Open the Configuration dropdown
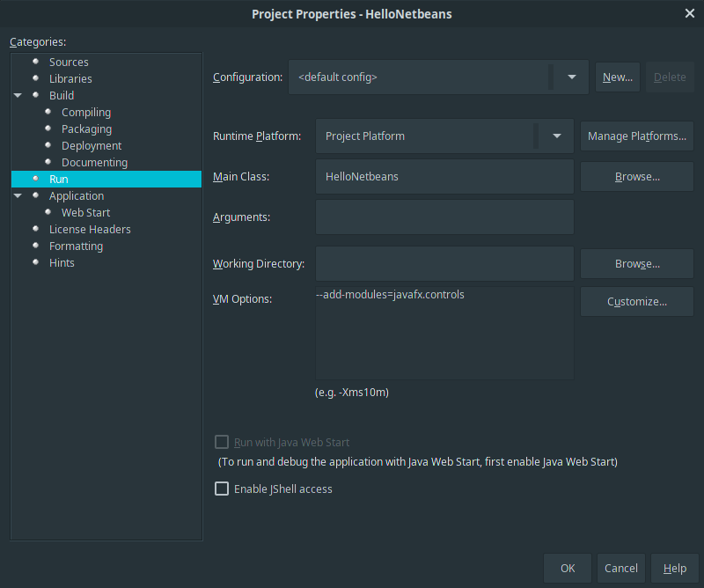Image resolution: width=704 pixels, height=588 pixels. [x=571, y=77]
